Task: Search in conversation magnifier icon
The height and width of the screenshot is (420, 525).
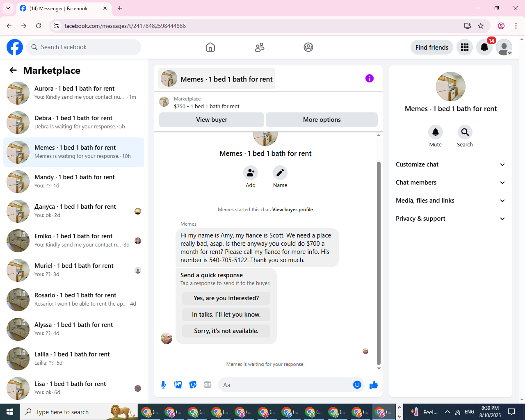Action: coord(465,132)
